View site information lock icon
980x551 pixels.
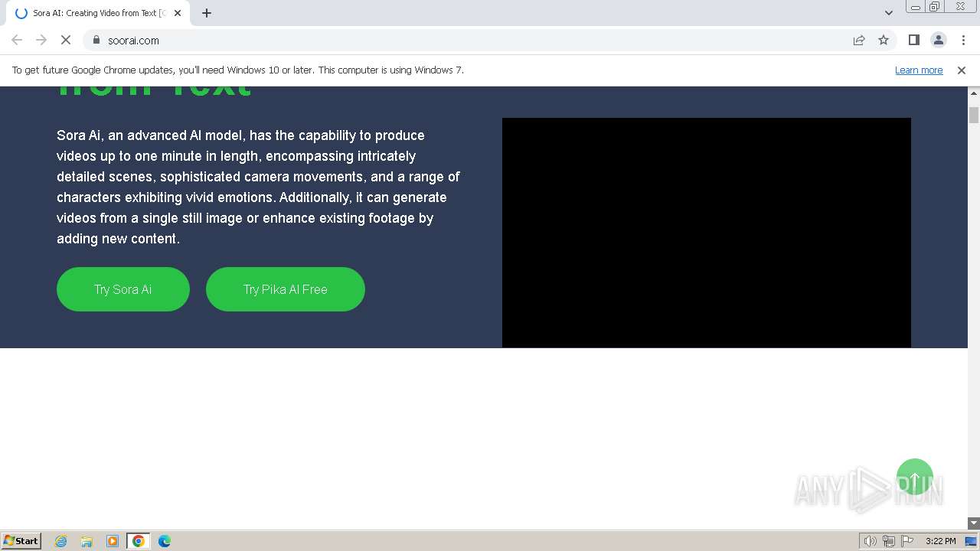[96, 40]
